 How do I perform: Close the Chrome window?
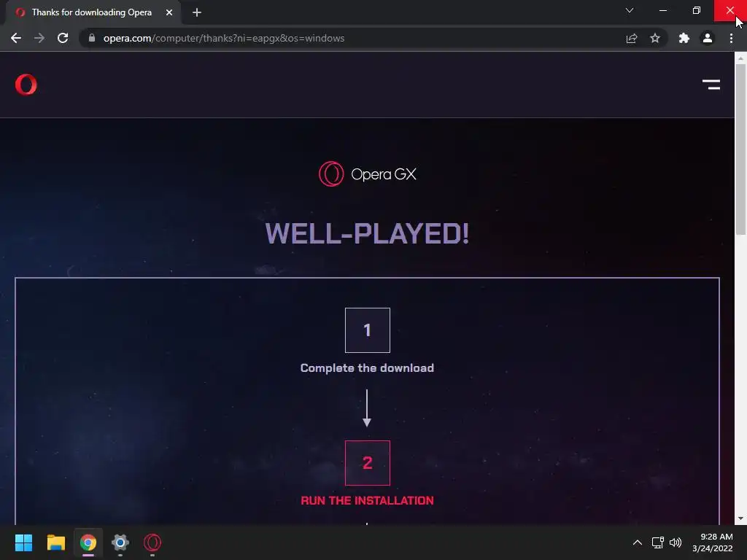tap(729, 10)
